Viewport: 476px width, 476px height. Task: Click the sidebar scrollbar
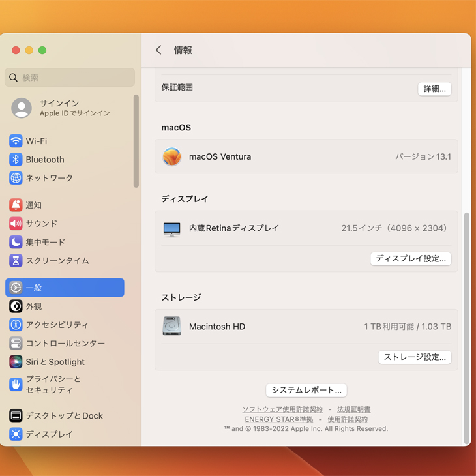tap(136, 141)
